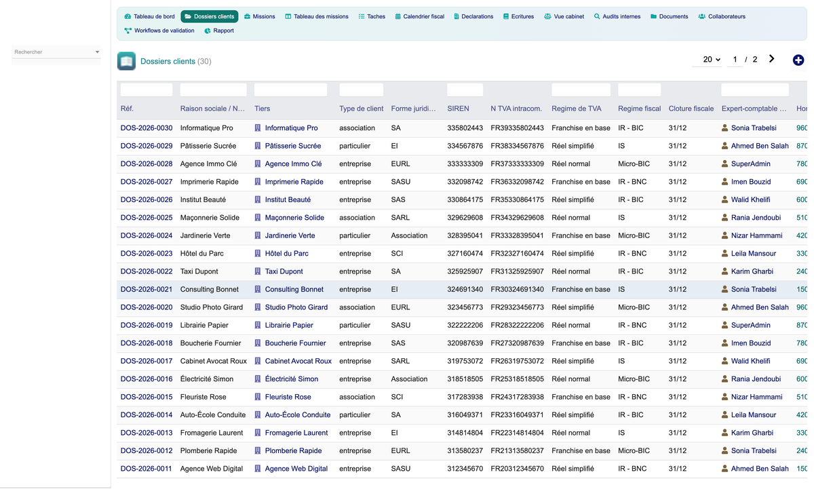Open the Rechercher dropdown in sidebar
This screenshot has width=814, height=504.
(x=56, y=52)
